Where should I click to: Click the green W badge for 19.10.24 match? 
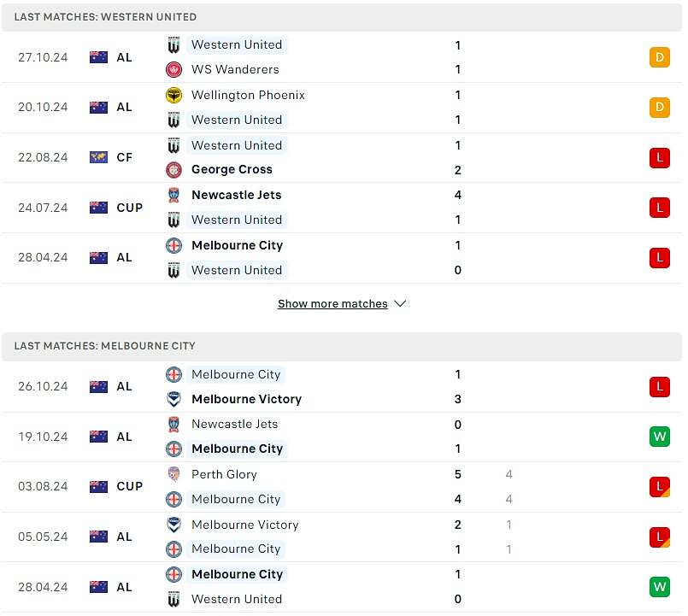tap(660, 437)
